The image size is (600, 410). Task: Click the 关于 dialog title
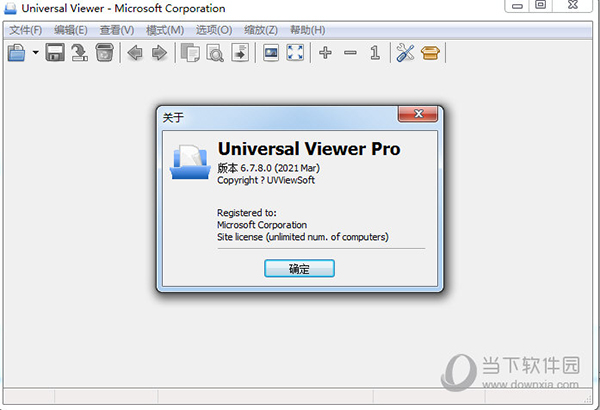tap(173, 117)
